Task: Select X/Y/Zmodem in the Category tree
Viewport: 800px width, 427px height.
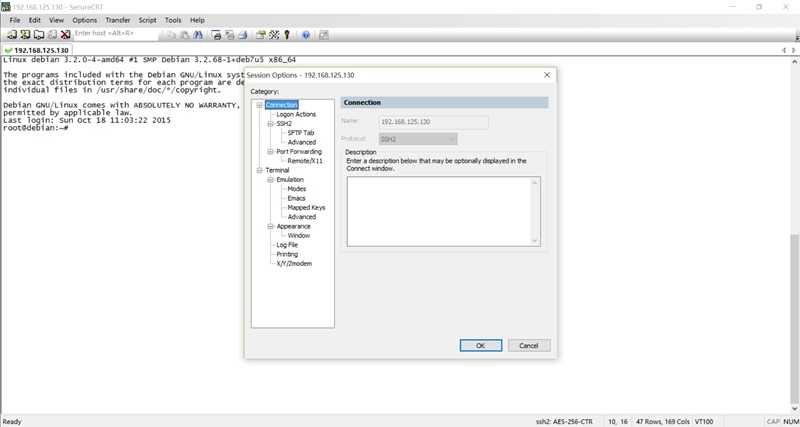Action: point(294,264)
